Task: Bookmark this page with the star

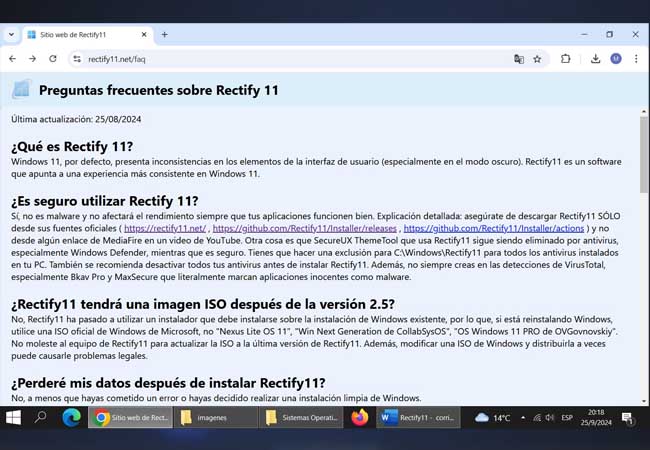Action: (x=537, y=59)
